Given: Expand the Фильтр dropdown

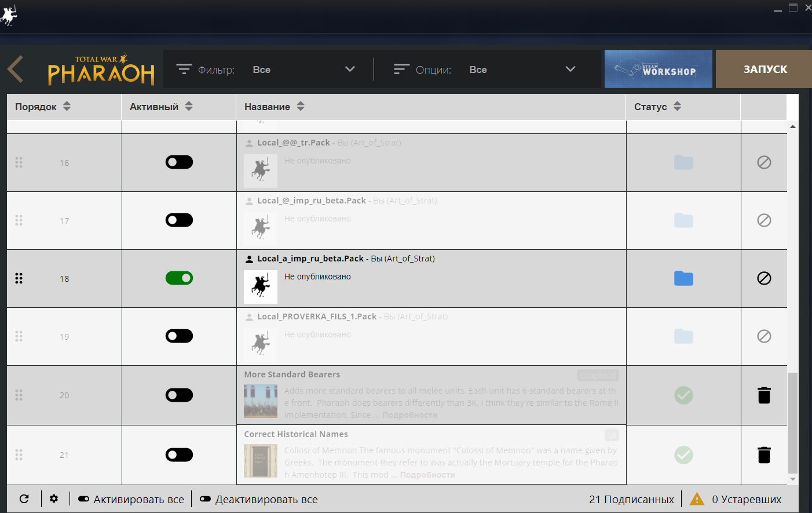Looking at the screenshot, I should pos(349,70).
